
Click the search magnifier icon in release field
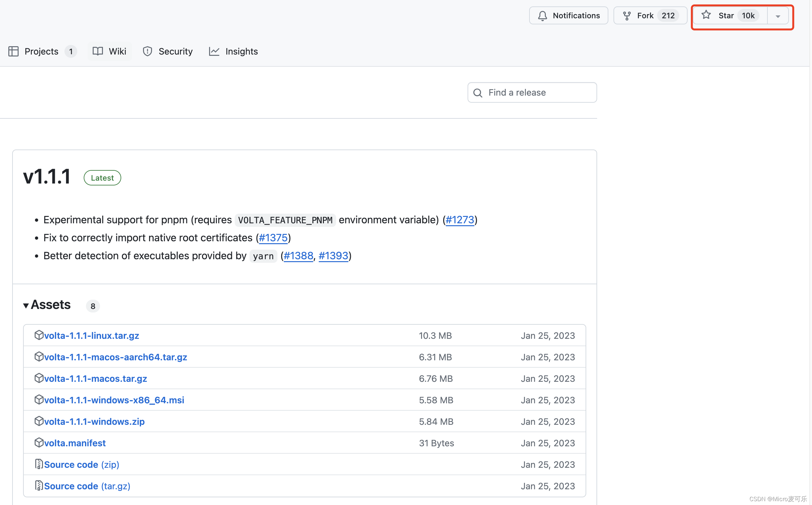[478, 93]
